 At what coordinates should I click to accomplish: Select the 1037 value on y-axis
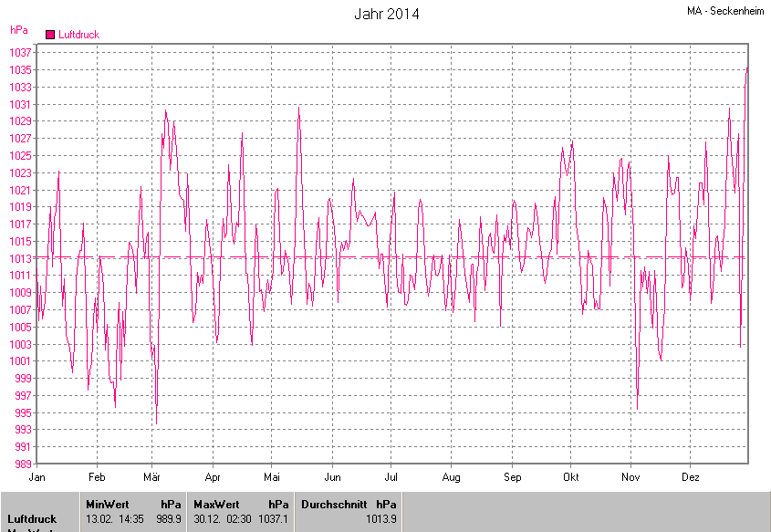click(22, 53)
